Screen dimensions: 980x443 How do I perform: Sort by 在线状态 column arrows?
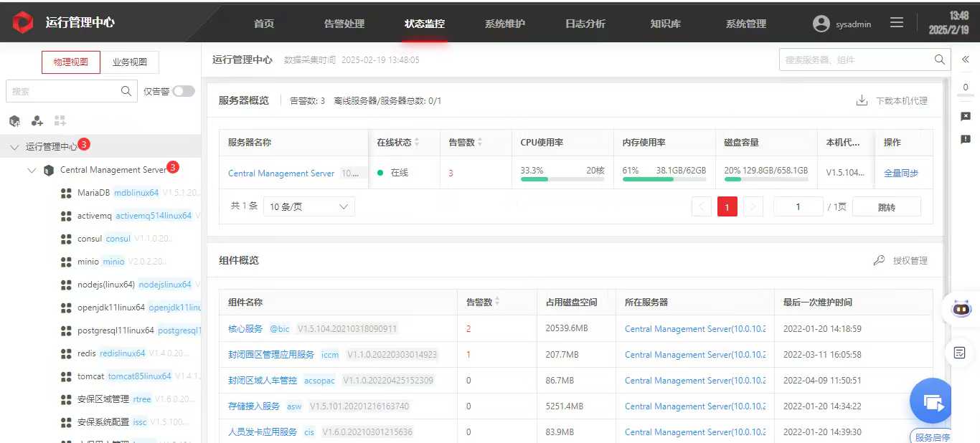coord(417,143)
